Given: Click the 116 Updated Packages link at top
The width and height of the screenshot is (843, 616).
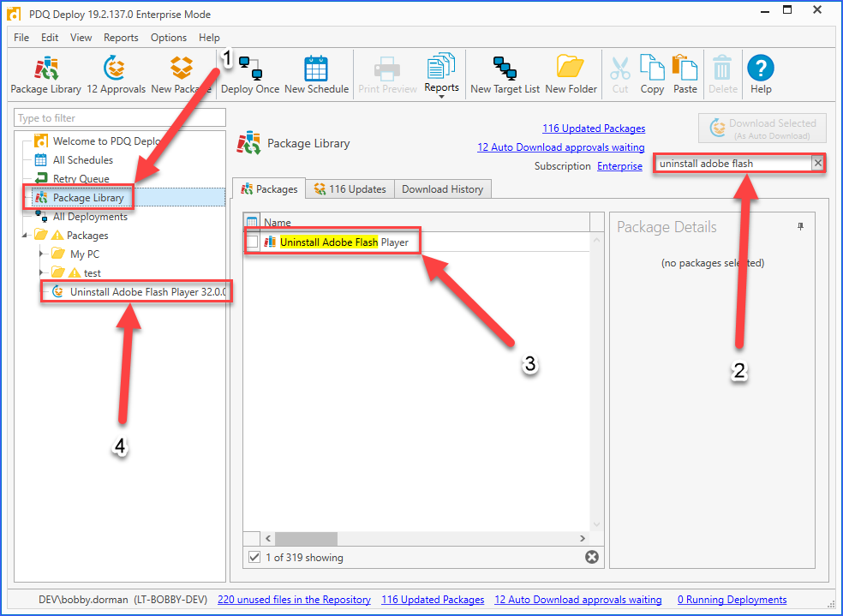Looking at the screenshot, I should tap(594, 129).
